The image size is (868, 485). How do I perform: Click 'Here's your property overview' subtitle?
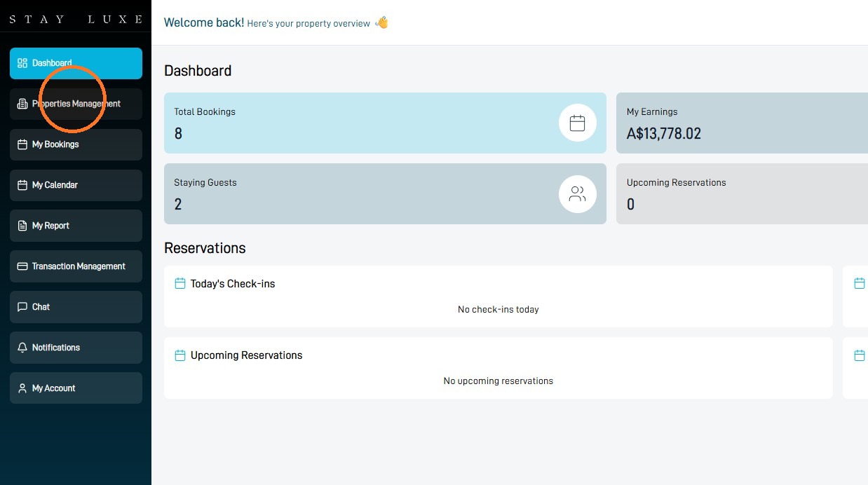pos(308,24)
